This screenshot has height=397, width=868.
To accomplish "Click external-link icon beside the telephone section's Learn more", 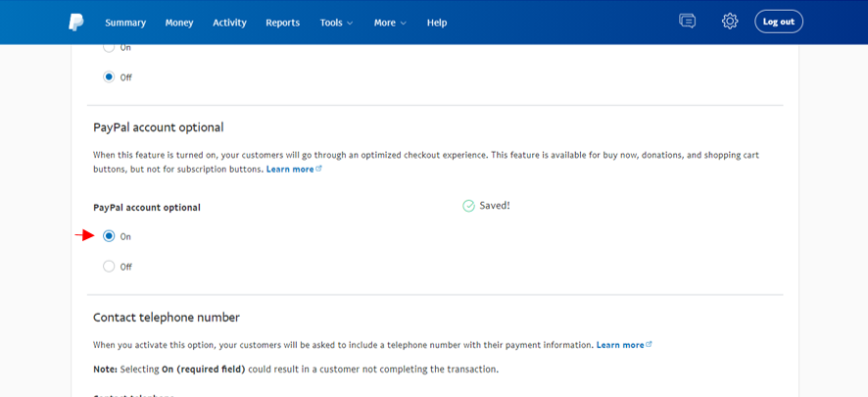I will click(x=650, y=345).
